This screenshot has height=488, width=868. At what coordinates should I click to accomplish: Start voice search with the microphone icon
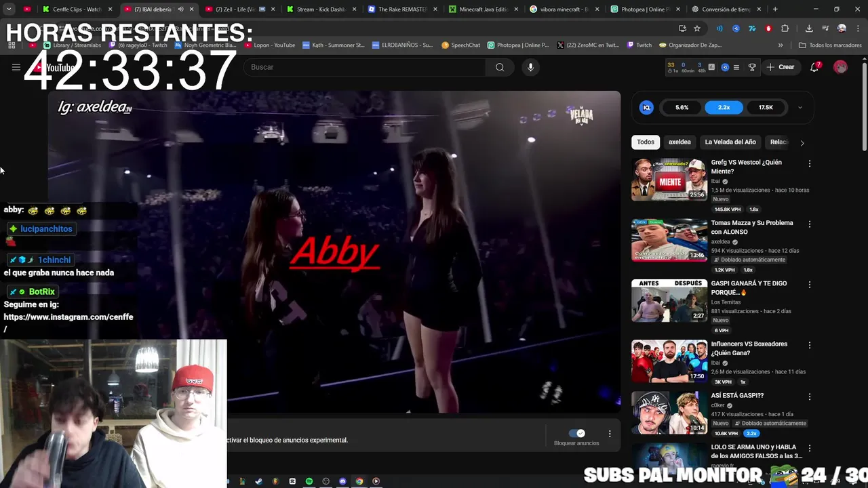tap(531, 67)
